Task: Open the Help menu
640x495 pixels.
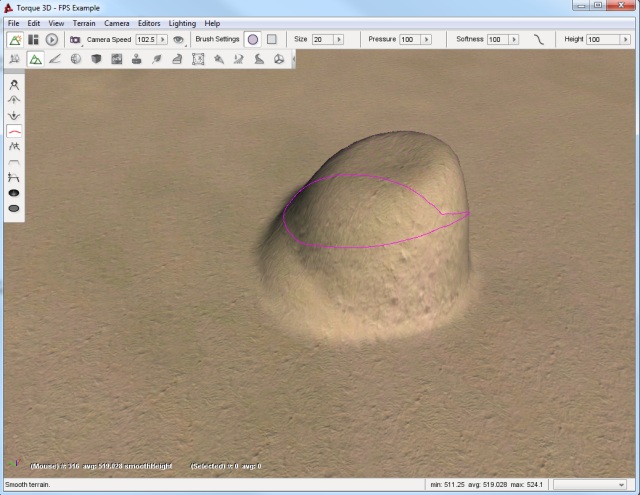Action: [x=213, y=22]
